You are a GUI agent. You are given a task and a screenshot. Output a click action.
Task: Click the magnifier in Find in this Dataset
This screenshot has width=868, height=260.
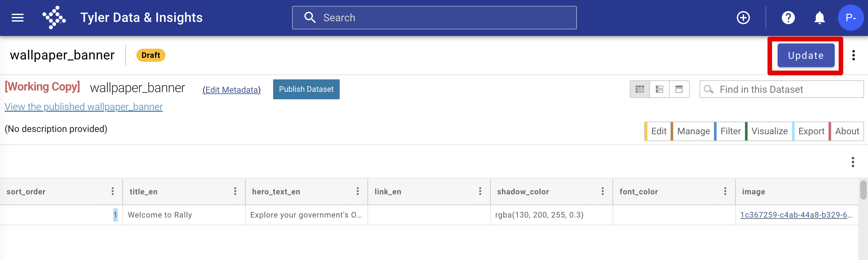point(709,89)
